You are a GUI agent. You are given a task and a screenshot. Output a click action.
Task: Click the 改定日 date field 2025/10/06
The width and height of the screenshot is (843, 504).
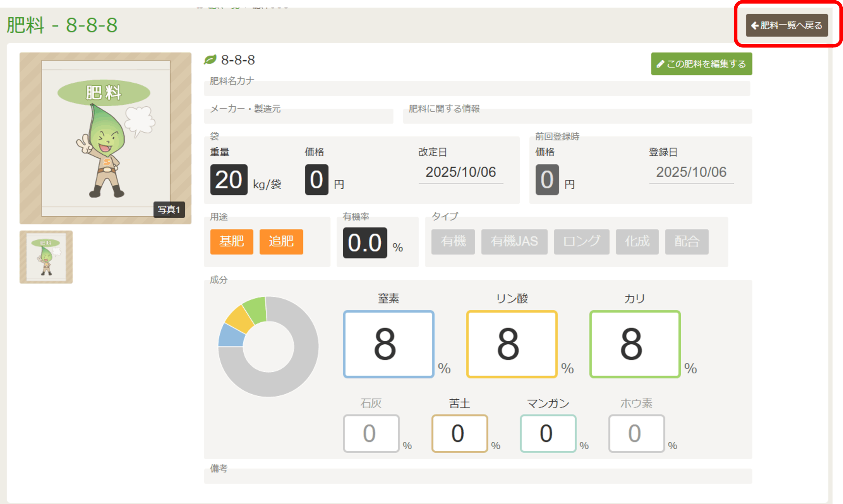point(460,172)
